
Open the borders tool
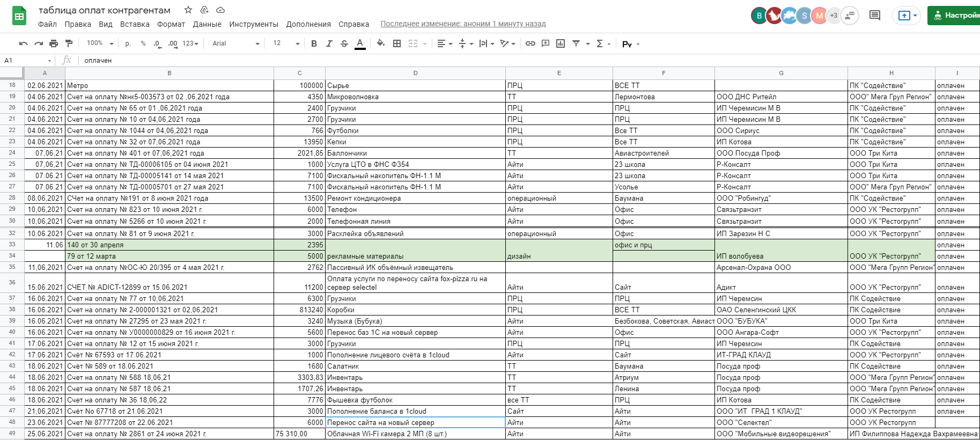click(397, 43)
